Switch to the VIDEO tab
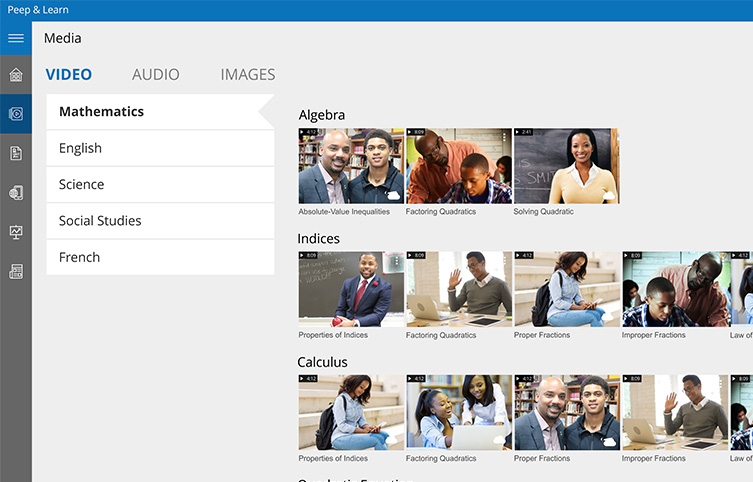The image size is (753, 482). coord(69,74)
